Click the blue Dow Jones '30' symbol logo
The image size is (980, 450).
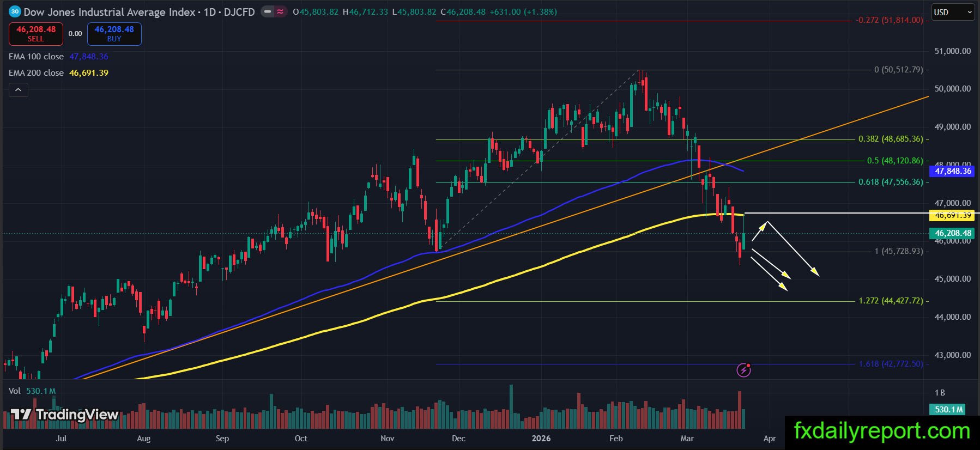point(15,11)
